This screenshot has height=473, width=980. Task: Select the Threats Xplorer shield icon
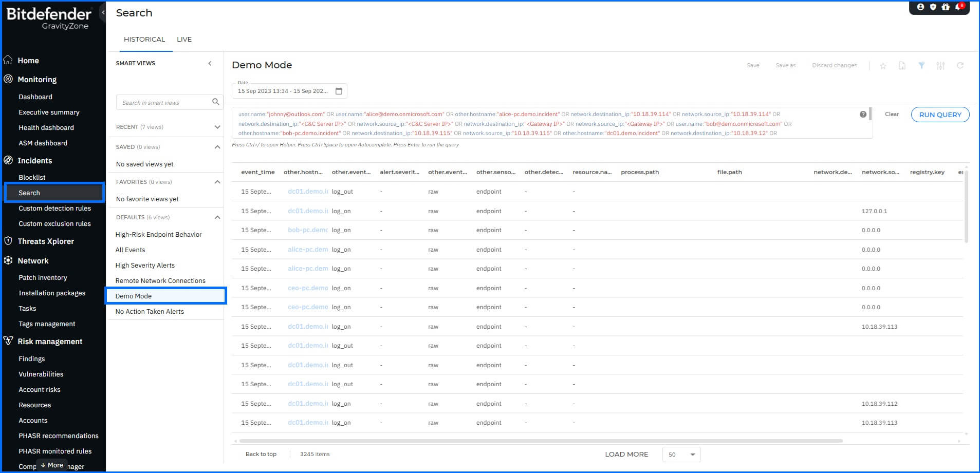8,241
